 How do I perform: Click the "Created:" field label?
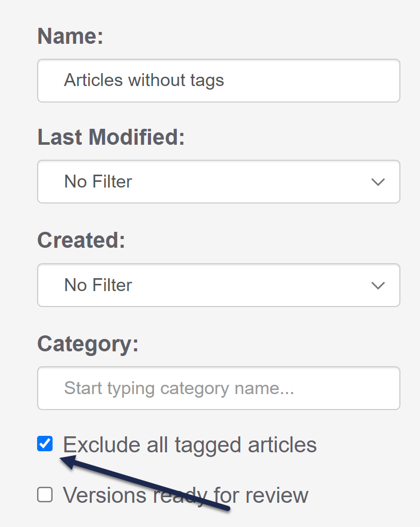(81, 241)
